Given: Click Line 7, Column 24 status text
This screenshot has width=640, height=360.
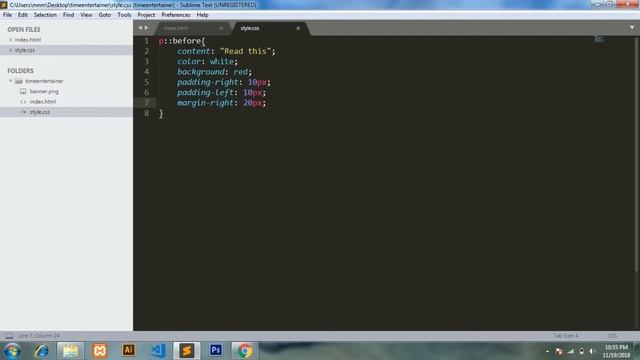Looking at the screenshot, I should click(39, 336).
